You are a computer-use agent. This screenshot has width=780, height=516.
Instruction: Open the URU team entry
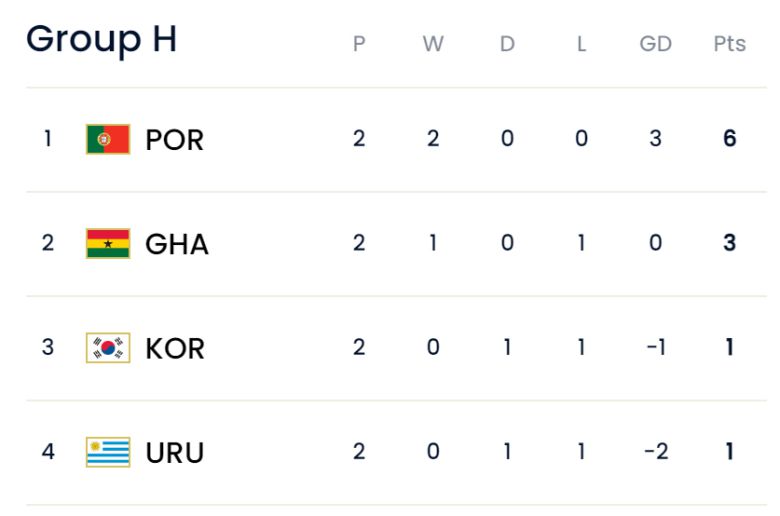pyautogui.click(x=175, y=452)
